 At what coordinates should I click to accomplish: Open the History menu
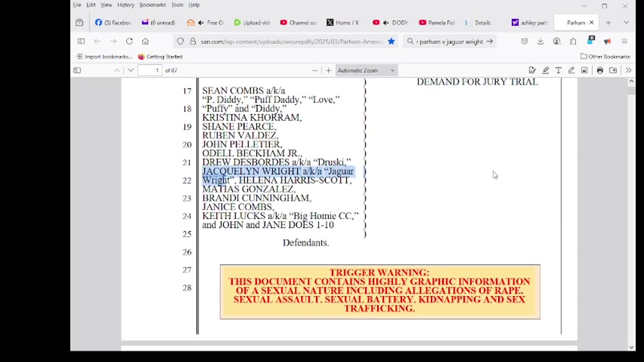pos(126,5)
